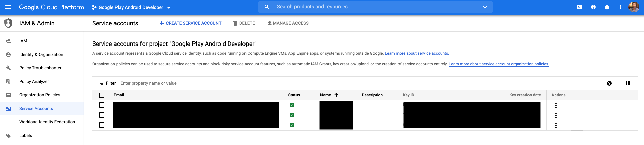Open actions menu for second service account
Image resolution: width=644 pixels, height=145 pixels.
coord(556,115)
